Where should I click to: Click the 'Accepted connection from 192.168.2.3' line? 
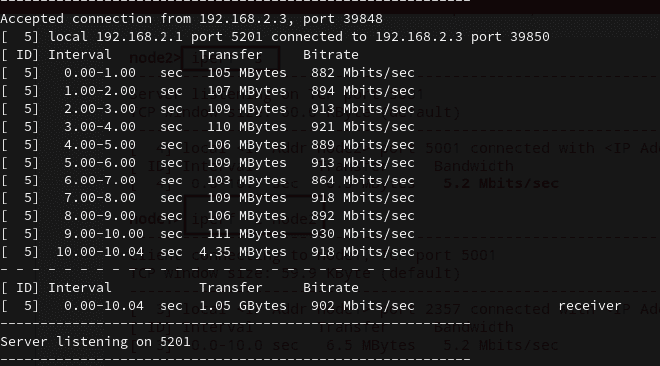(x=192, y=19)
